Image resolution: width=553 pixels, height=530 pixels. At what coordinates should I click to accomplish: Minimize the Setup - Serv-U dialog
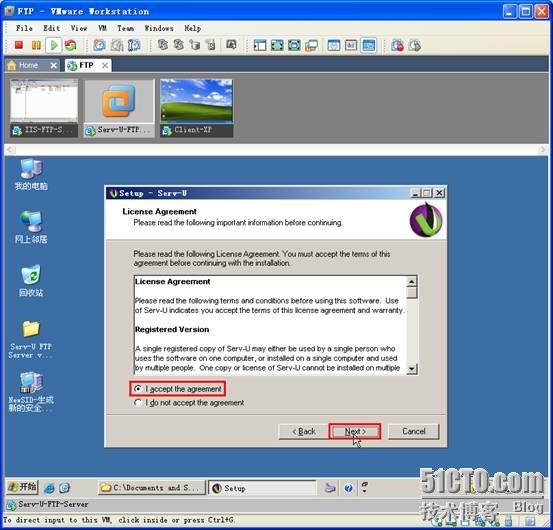point(415,193)
